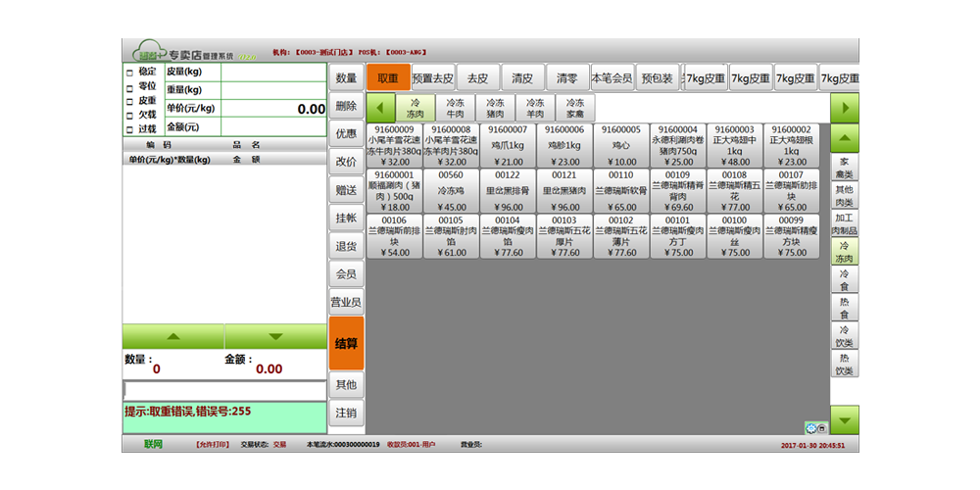Click the 改价 price change button
The width and height of the screenshot is (980, 490).
point(346,162)
